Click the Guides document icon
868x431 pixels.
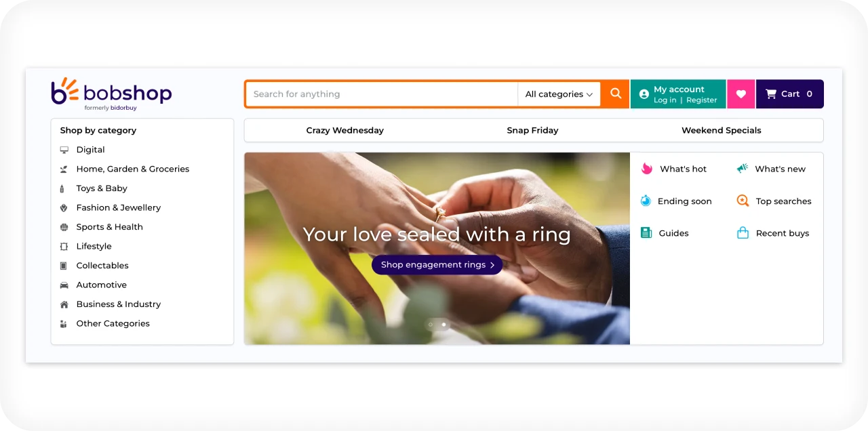coord(646,232)
